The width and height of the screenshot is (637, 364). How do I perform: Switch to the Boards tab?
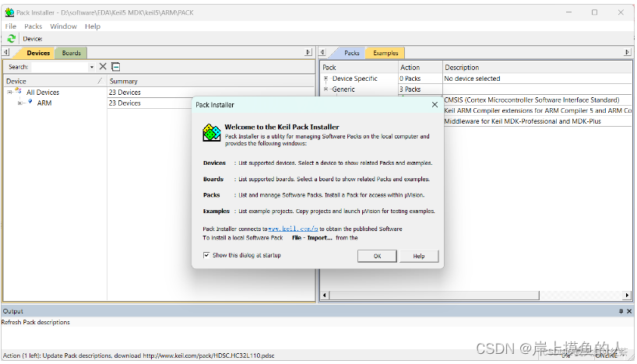point(72,53)
